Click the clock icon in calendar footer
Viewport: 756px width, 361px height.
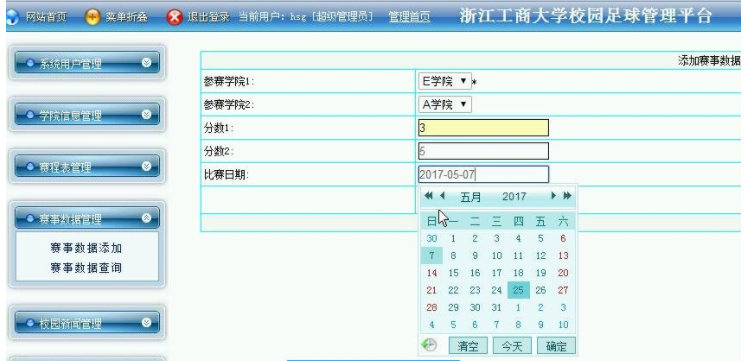click(x=429, y=345)
